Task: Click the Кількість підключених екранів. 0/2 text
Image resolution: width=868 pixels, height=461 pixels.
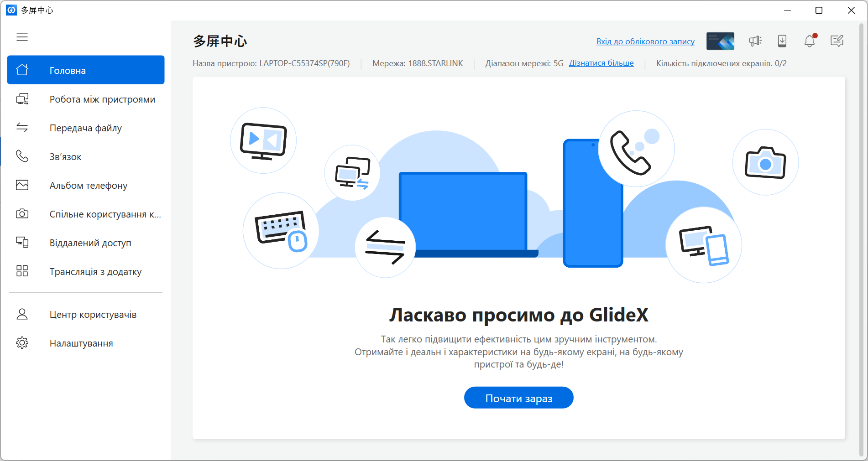Action: click(x=722, y=63)
